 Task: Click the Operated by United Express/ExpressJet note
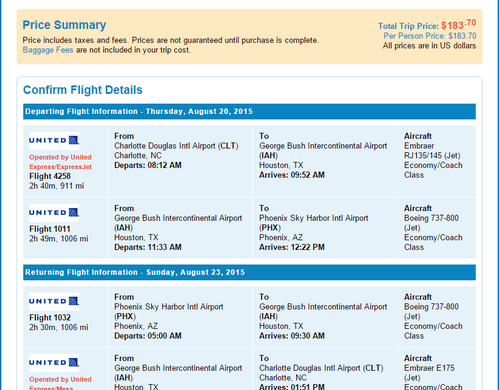tap(60, 162)
